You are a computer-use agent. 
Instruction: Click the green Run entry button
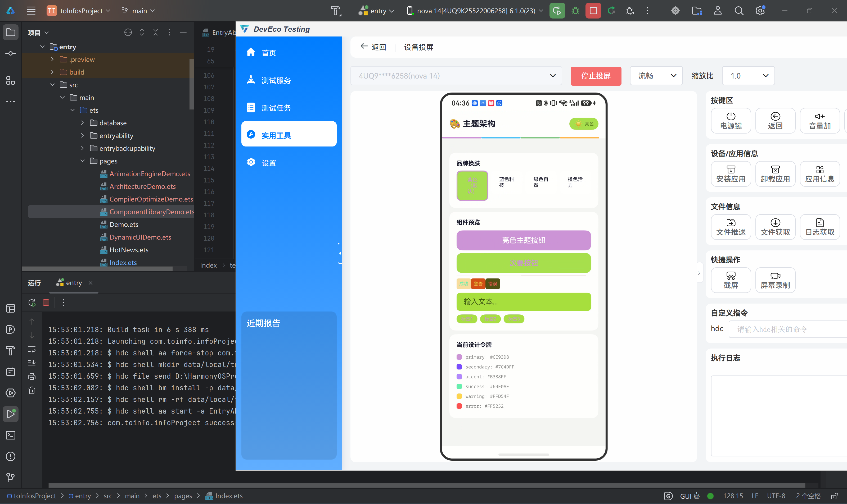tap(557, 11)
